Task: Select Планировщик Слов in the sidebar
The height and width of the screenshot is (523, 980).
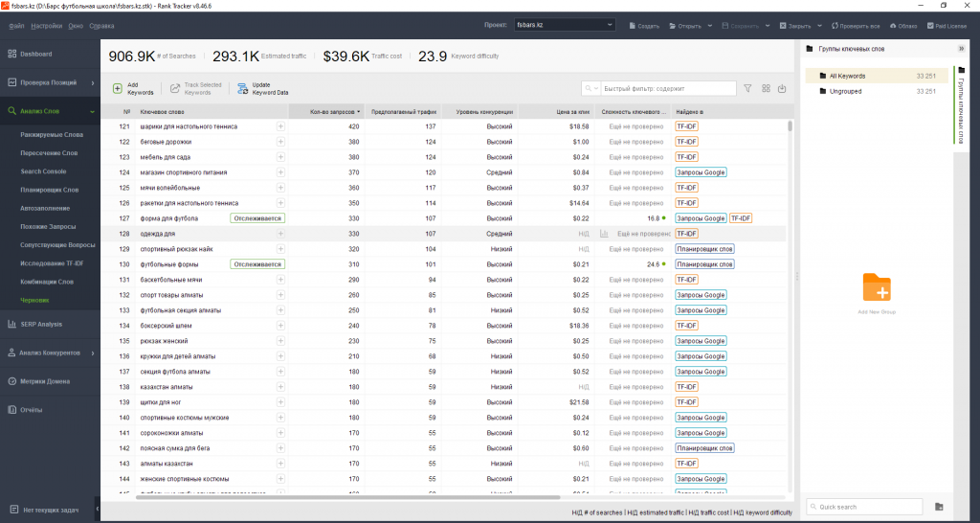Action: [x=50, y=190]
